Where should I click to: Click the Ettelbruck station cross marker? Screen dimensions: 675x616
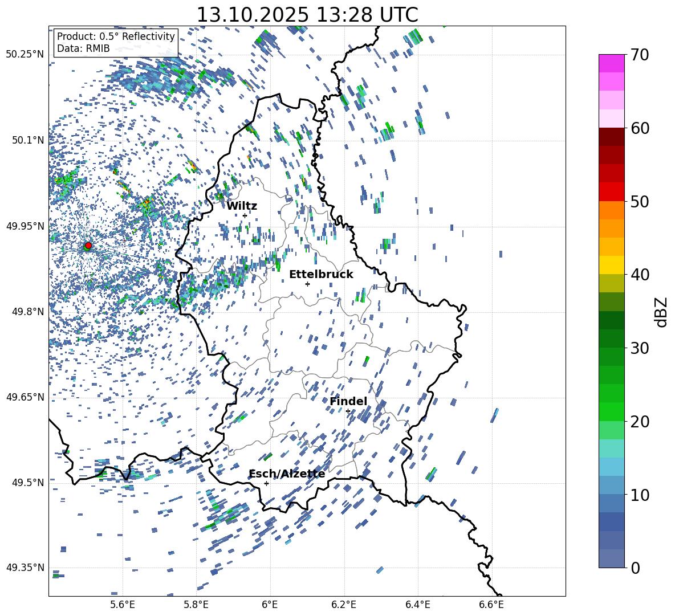click(x=307, y=284)
